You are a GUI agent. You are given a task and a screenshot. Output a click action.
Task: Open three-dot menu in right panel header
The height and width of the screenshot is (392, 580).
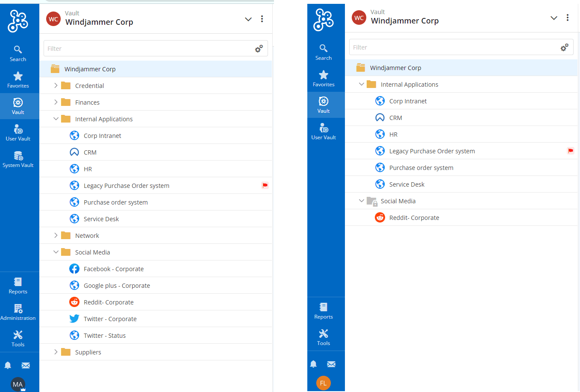click(x=568, y=18)
